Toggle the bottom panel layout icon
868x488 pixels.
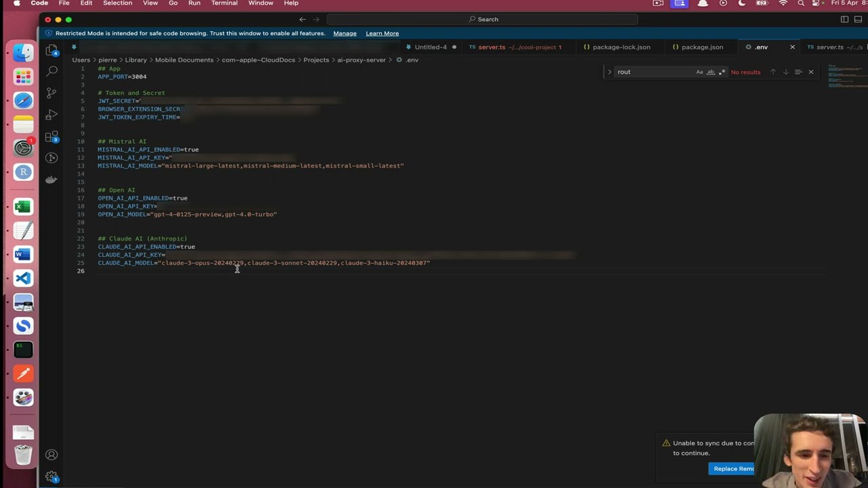click(x=859, y=19)
